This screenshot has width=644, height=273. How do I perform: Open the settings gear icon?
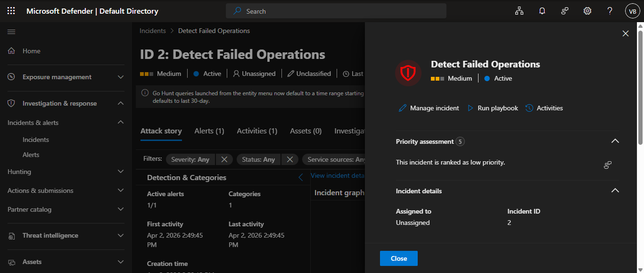click(587, 11)
